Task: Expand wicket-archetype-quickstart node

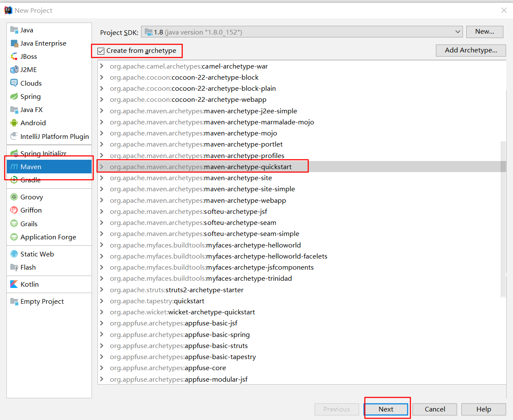Action: [102, 312]
